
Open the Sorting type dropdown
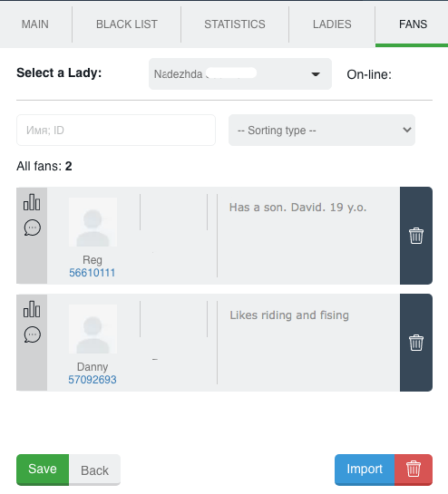pyautogui.click(x=322, y=131)
